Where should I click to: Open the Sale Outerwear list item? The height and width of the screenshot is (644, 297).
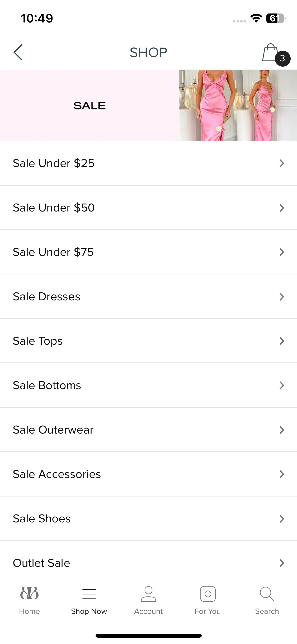click(148, 430)
